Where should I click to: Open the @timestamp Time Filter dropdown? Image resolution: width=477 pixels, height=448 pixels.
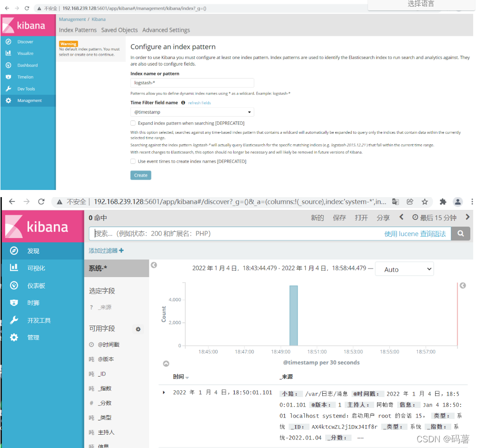[192, 112]
